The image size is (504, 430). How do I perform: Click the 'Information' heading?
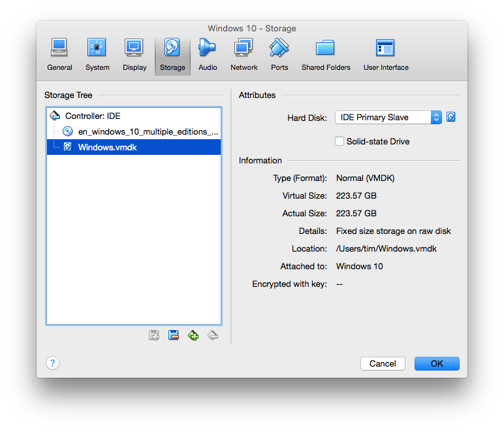(260, 161)
